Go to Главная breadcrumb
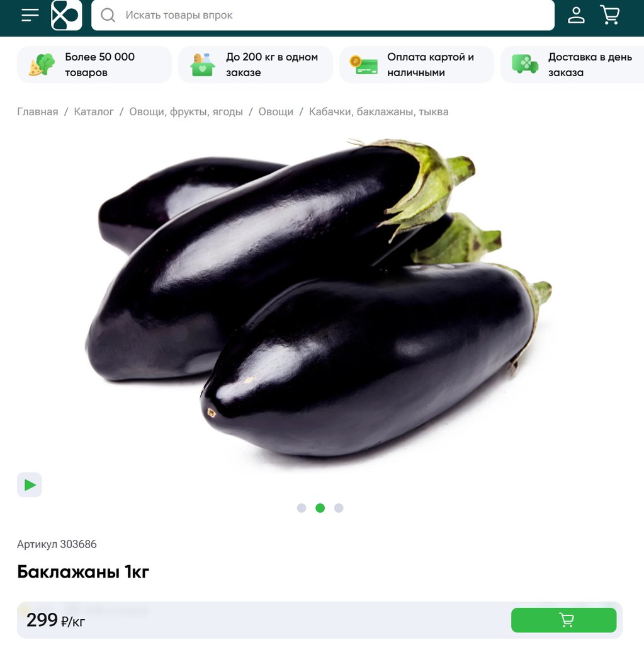This screenshot has height=645, width=644. coord(37,112)
